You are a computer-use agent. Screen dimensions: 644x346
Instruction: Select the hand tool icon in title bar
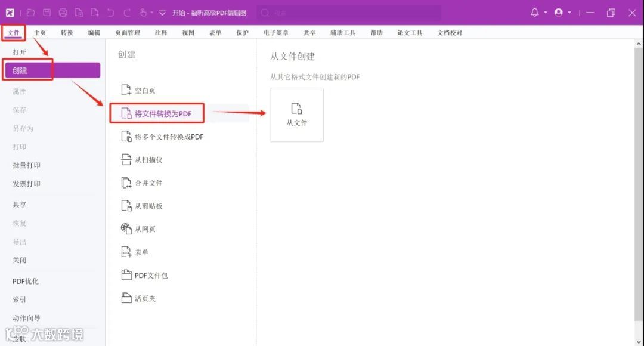[143, 13]
